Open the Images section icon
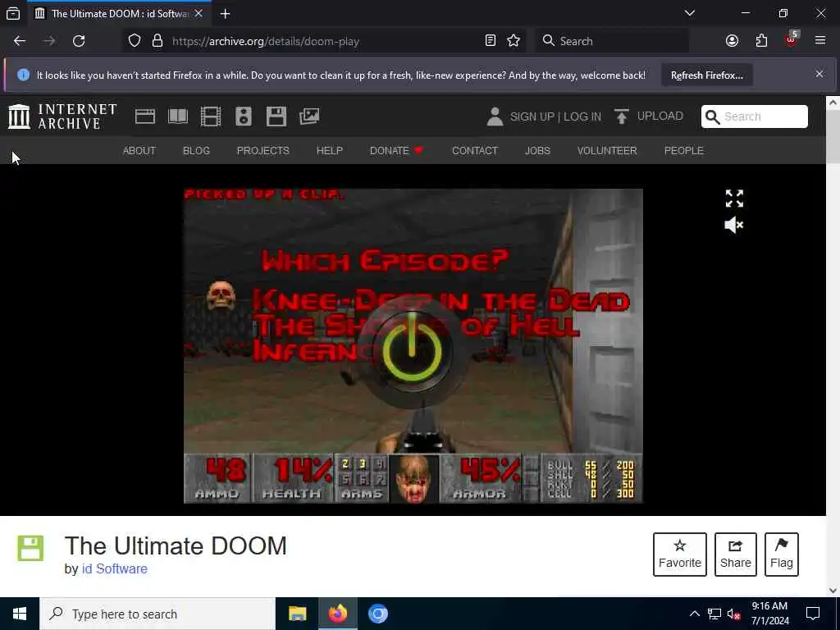Image resolution: width=840 pixels, height=630 pixels. (309, 116)
